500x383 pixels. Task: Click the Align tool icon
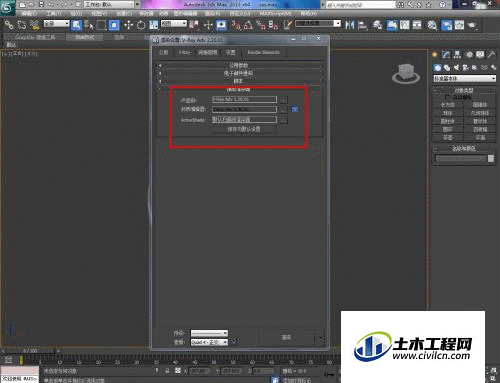click(362, 25)
